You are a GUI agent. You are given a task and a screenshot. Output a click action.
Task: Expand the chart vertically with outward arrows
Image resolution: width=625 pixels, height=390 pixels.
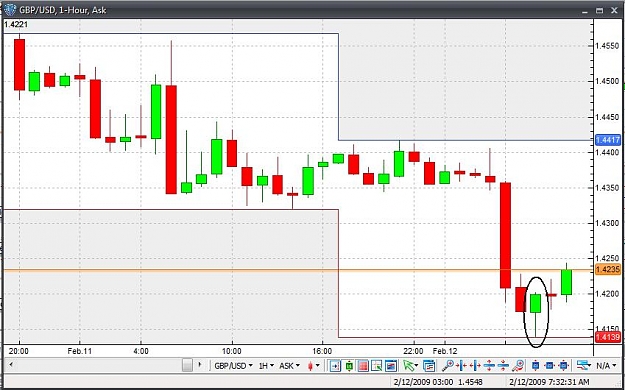pyautogui.click(x=489, y=365)
